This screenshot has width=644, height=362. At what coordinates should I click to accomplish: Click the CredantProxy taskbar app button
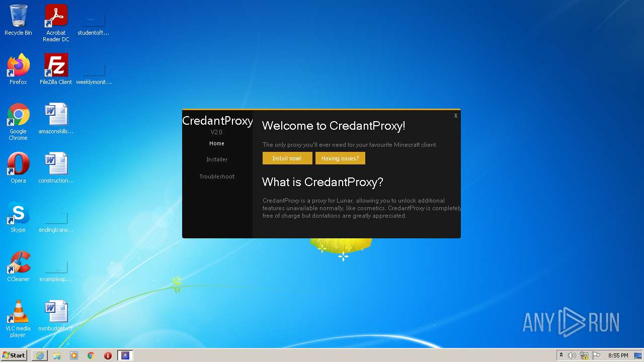click(125, 355)
